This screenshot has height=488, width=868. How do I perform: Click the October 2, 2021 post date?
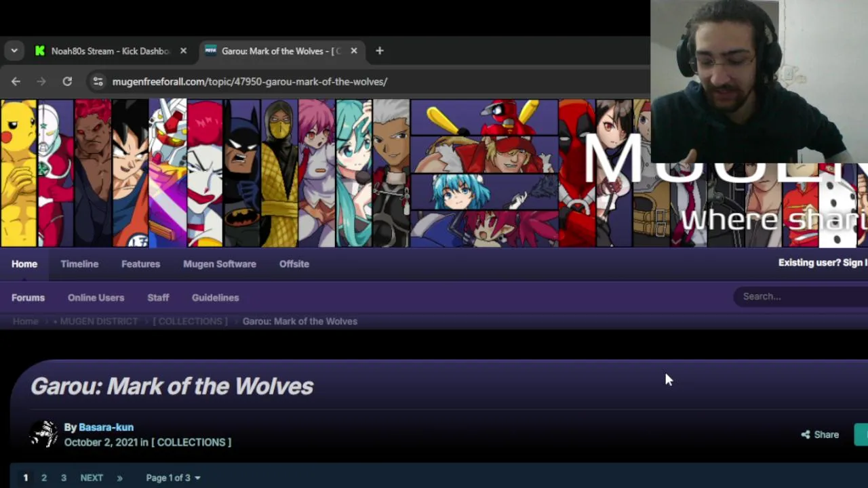pos(100,442)
